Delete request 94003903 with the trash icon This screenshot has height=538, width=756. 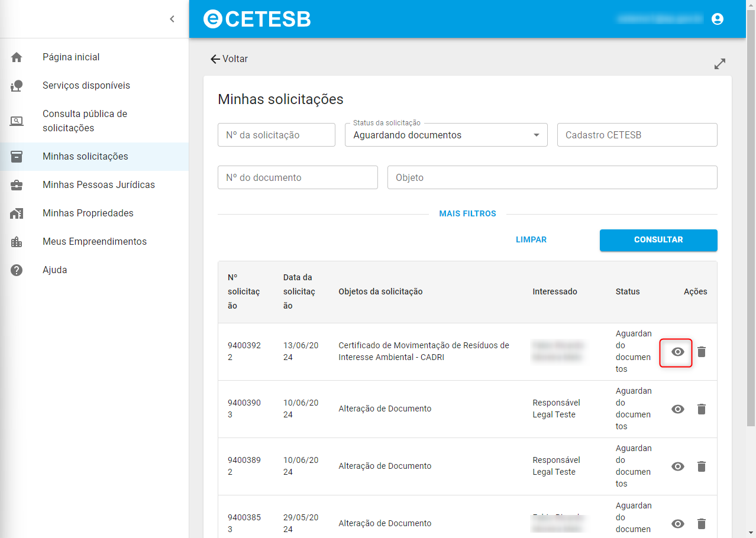[702, 409]
